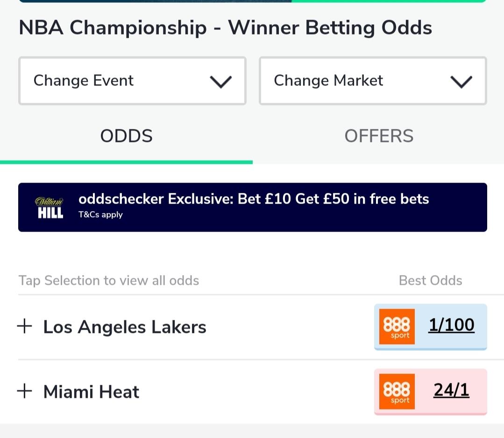Tap the T&Cs apply text

pos(100,215)
